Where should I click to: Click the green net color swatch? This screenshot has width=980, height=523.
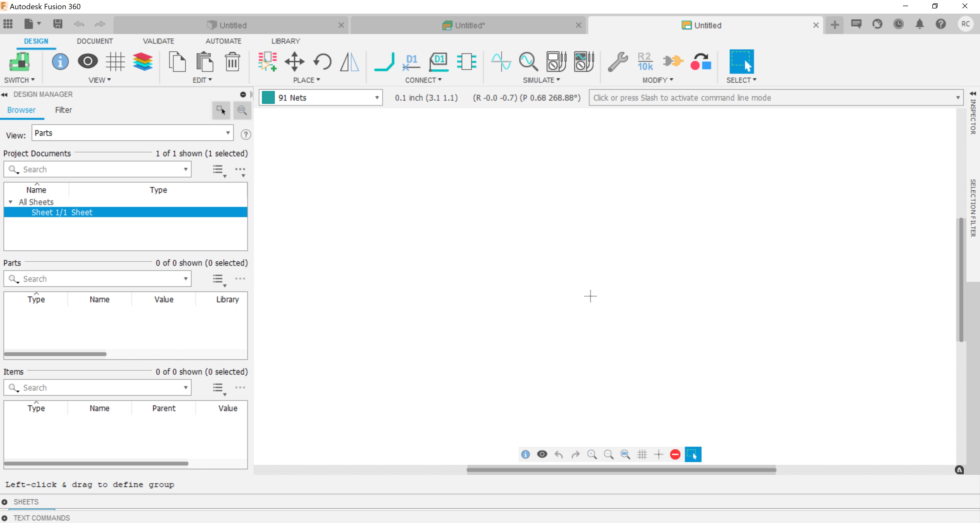pyautogui.click(x=268, y=98)
